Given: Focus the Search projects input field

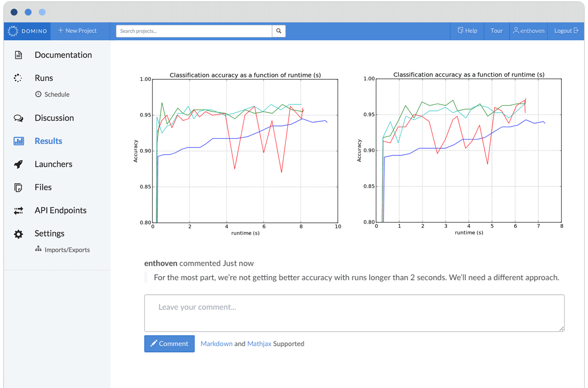Looking at the screenshot, I should 194,31.
